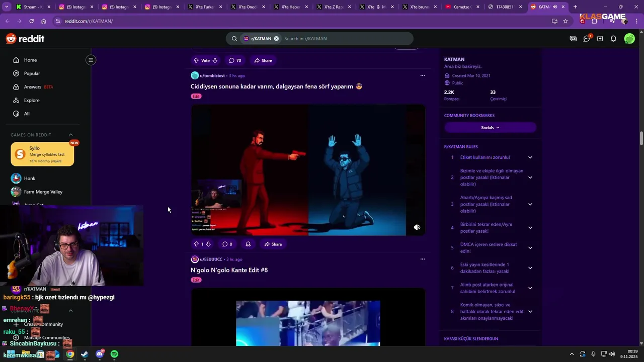
Task: Expand rule 8 Komik olmayan edit akımları
Action: pyautogui.click(x=530, y=312)
